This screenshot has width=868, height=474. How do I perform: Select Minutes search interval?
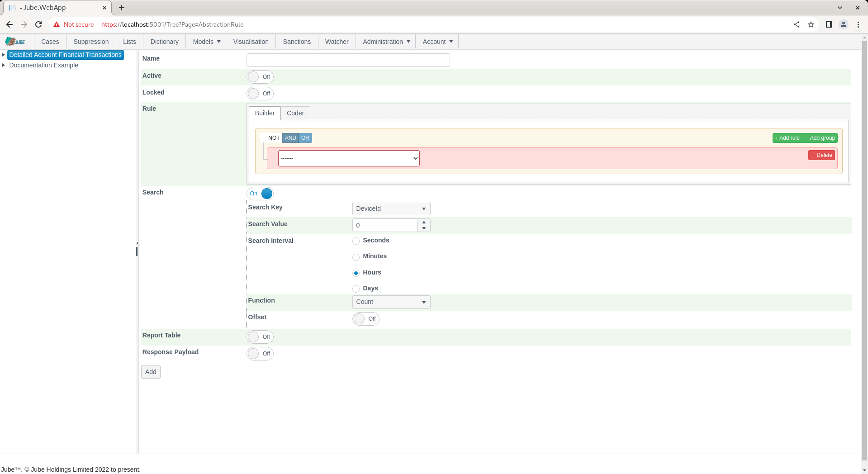tap(356, 257)
